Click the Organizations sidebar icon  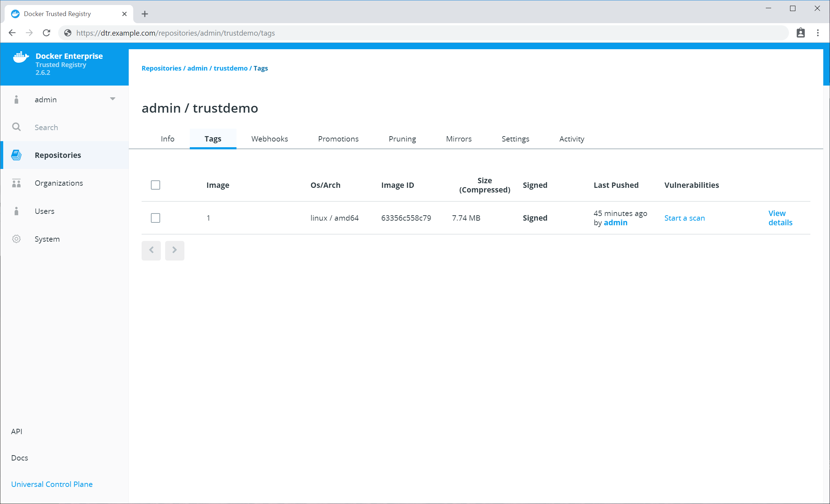tap(16, 183)
